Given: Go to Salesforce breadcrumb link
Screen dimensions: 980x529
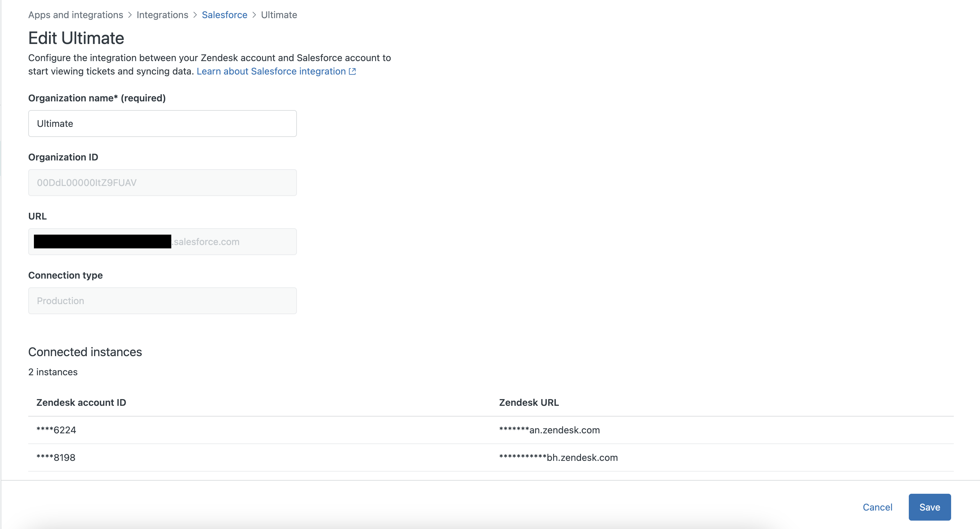Looking at the screenshot, I should (224, 15).
